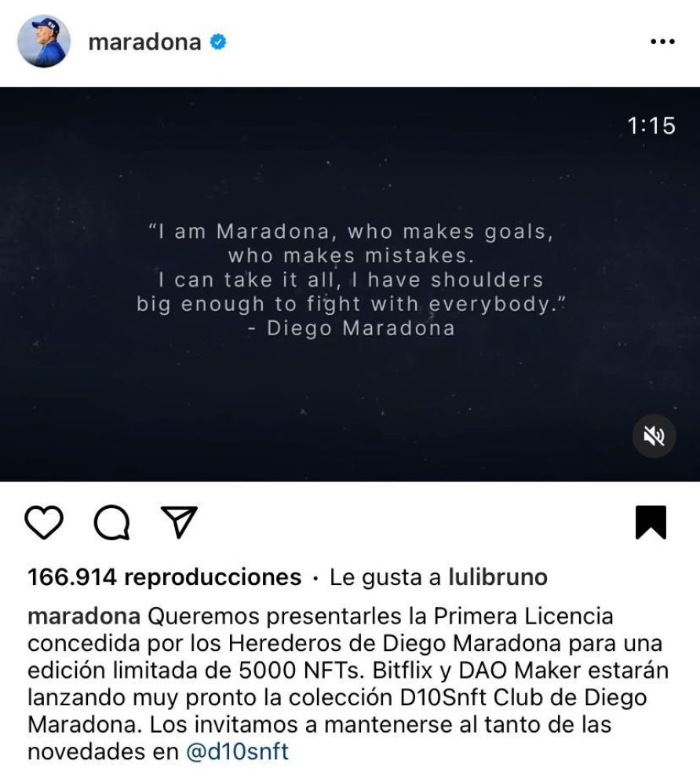Open the three-dot post options menu
The height and width of the screenshot is (779, 700).
[662, 42]
